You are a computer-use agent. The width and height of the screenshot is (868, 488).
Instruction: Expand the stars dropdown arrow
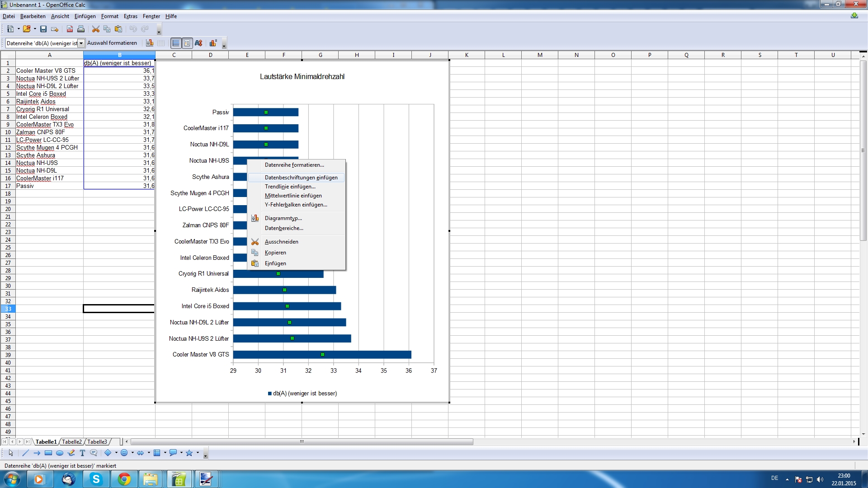click(x=198, y=453)
